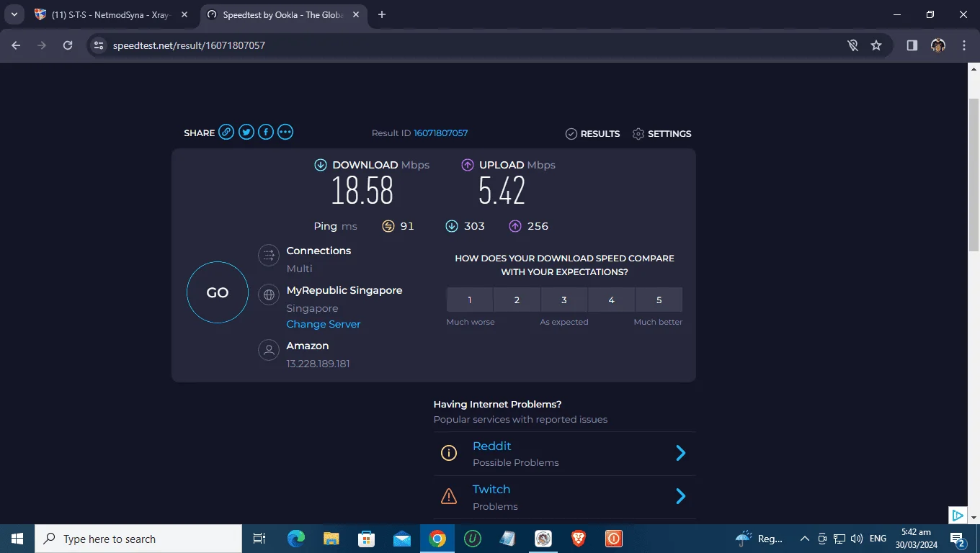
Task: Click Type here to search box
Action: (x=138, y=539)
